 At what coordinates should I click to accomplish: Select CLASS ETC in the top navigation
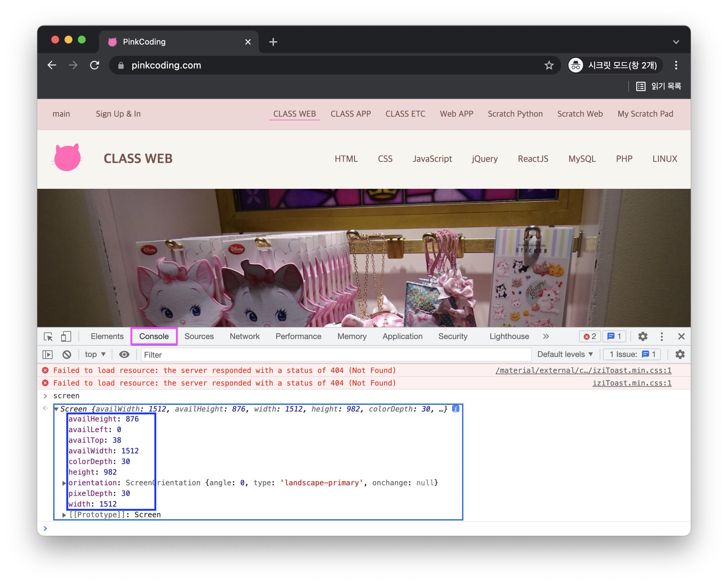click(405, 114)
